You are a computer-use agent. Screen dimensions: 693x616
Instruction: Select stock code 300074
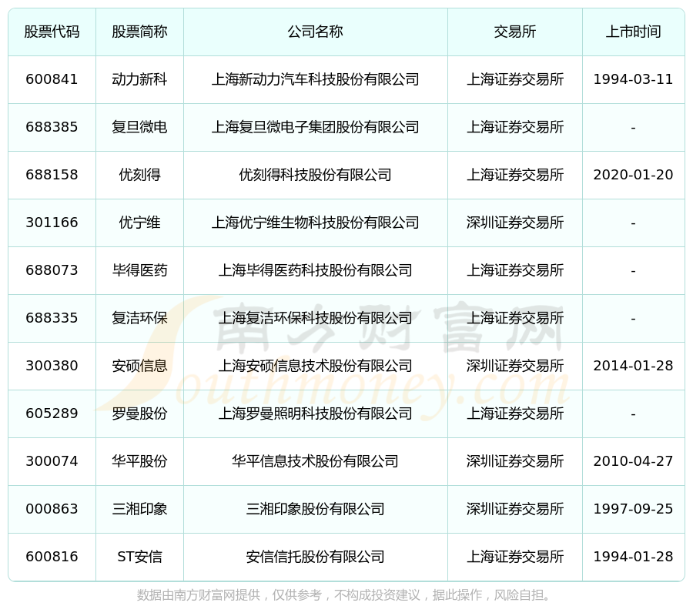tap(52, 461)
